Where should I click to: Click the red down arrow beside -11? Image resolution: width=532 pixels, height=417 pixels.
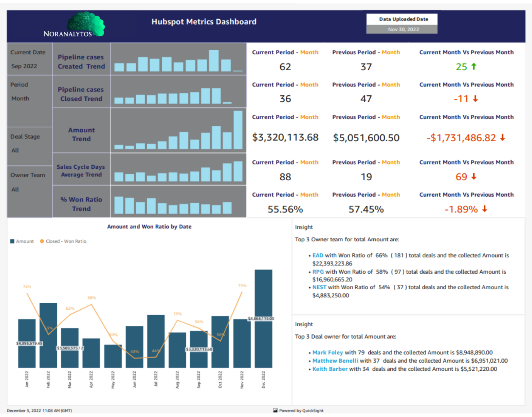click(475, 98)
